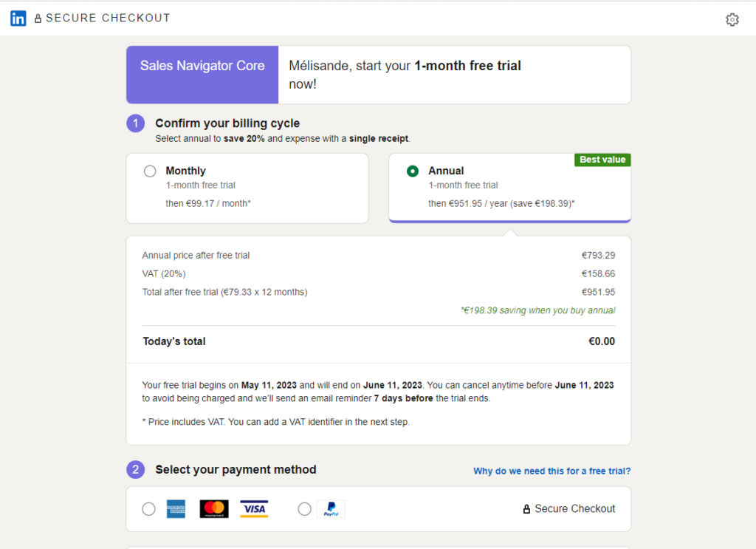Click the lock icon beside Secure Checkout header

tap(38, 18)
